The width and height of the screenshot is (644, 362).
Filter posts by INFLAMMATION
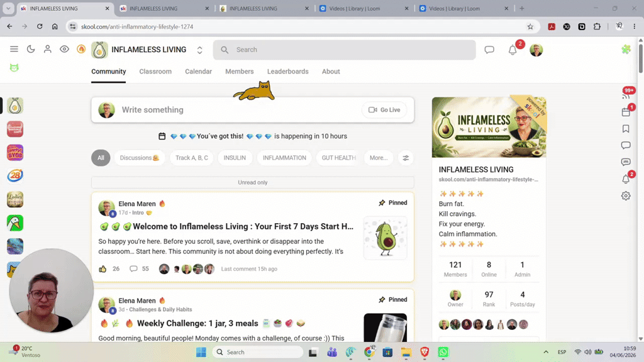point(284,158)
